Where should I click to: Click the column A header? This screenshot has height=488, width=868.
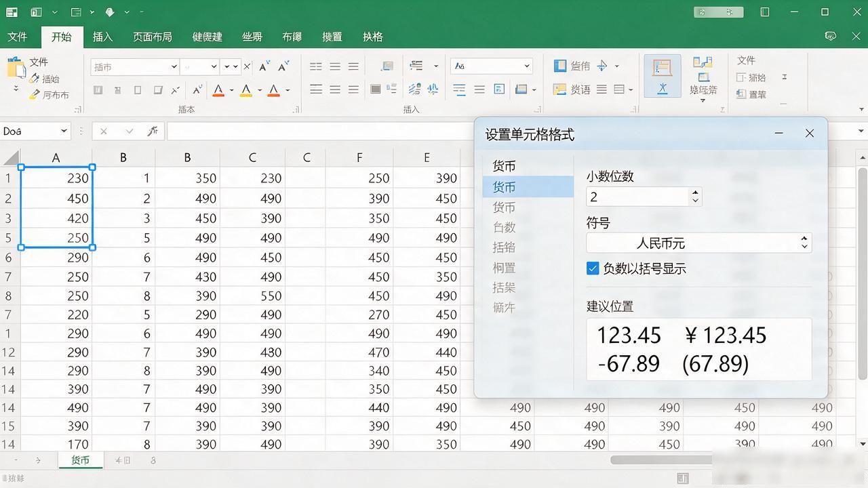tap(56, 158)
